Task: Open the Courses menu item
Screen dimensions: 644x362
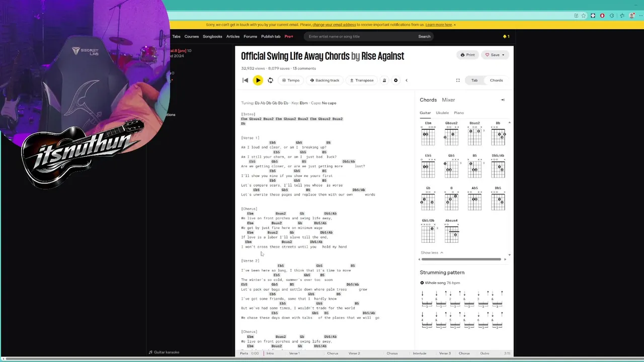Action: (191, 36)
